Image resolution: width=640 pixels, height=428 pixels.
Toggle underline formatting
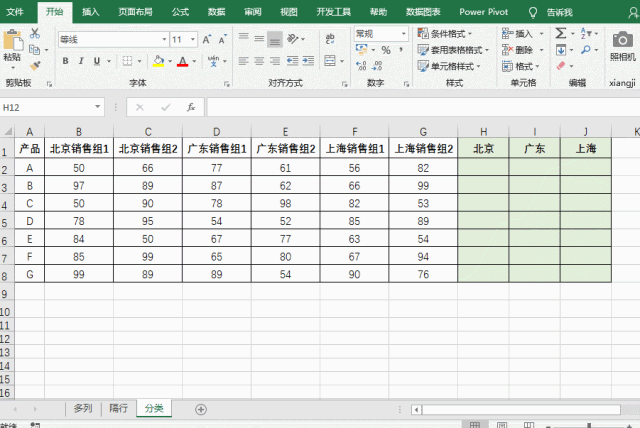pyautogui.click(x=96, y=61)
